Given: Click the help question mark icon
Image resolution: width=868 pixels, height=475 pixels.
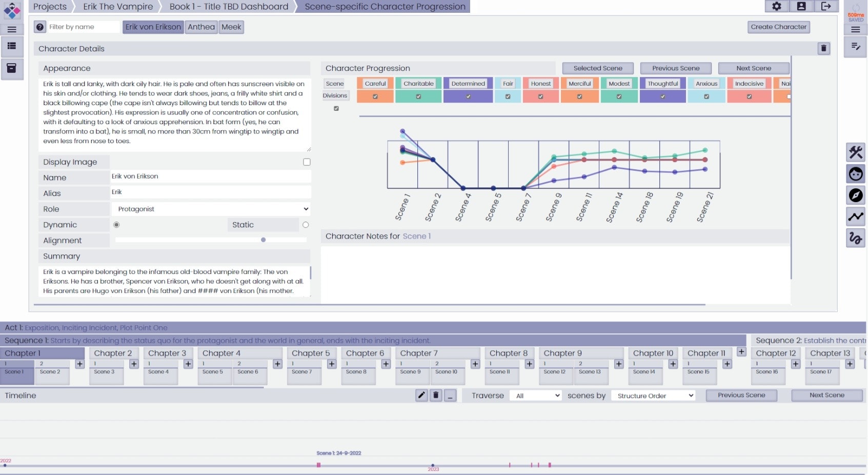Looking at the screenshot, I should point(40,27).
